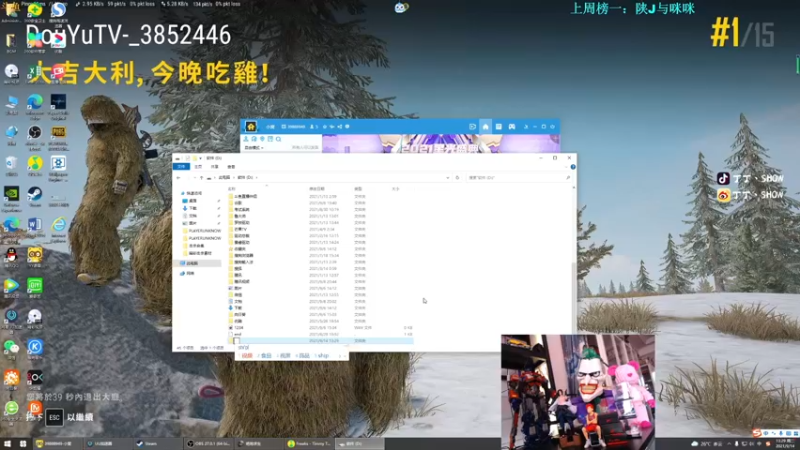Select This PC in navigation pane
The image size is (800, 450).
[198, 263]
